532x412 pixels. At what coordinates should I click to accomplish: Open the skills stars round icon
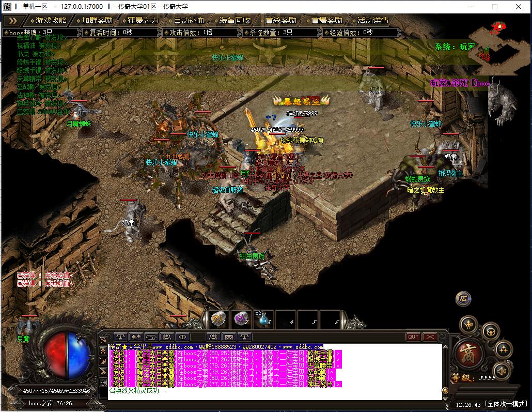pos(503,349)
